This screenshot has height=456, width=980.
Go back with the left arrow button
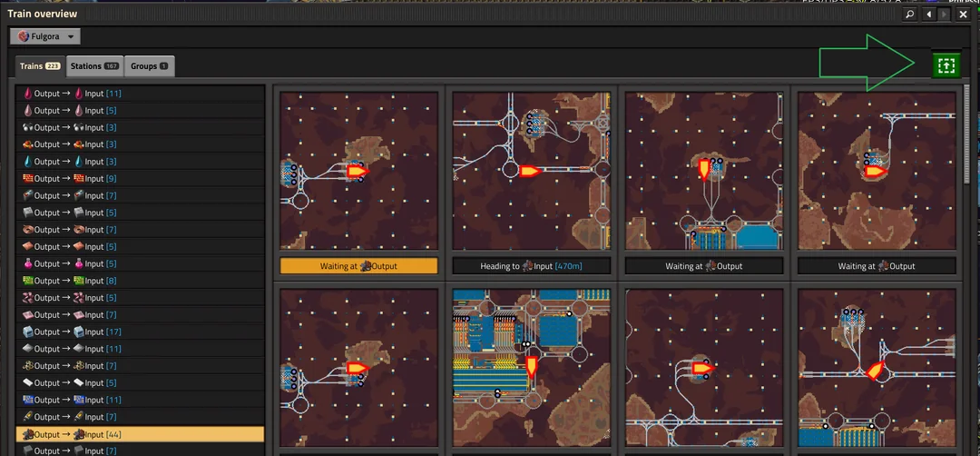pos(929,14)
